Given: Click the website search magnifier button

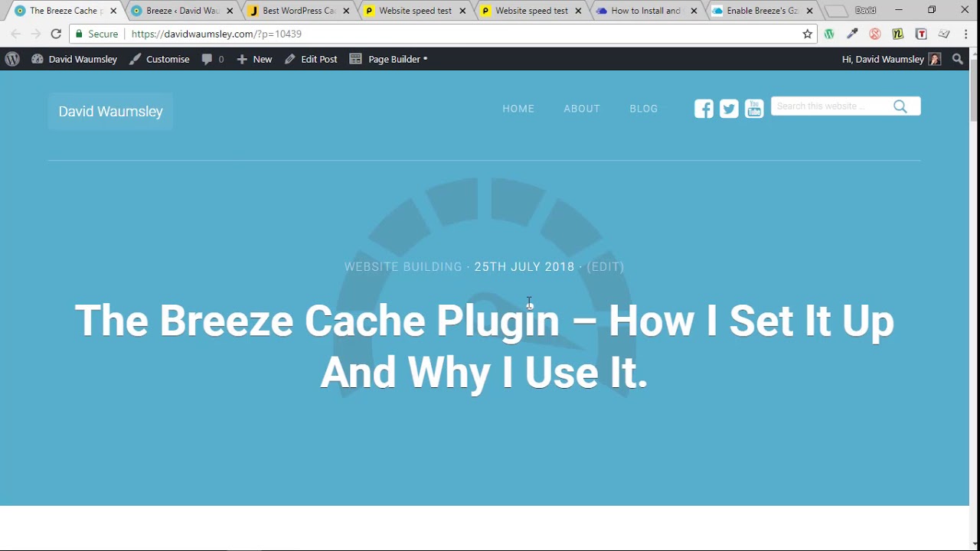Looking at the screenshot, I should tap(900, 106).
